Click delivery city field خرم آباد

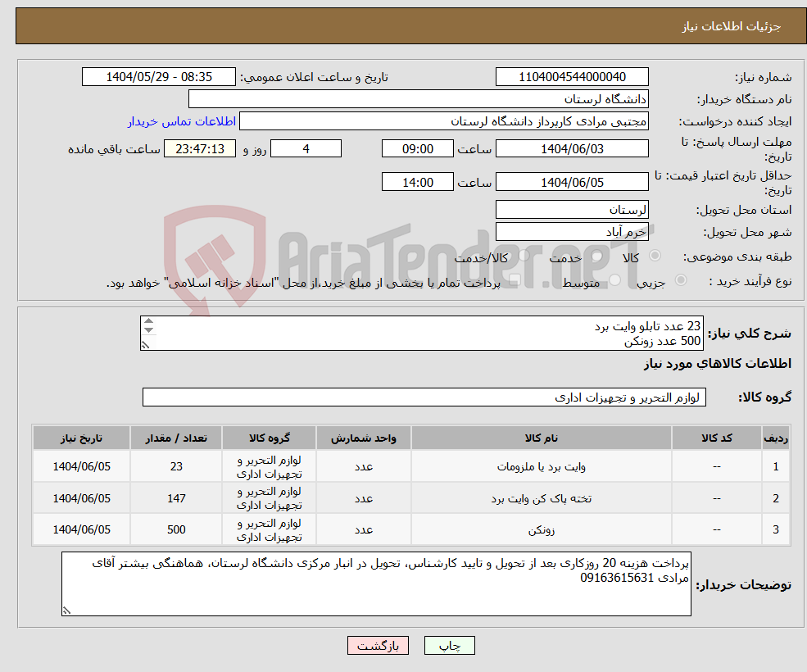coord(572,232)
